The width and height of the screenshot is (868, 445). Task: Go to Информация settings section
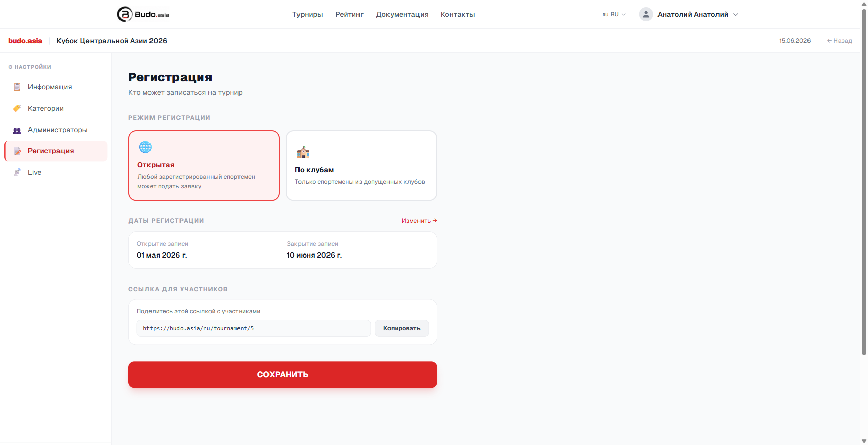(56, 87)
